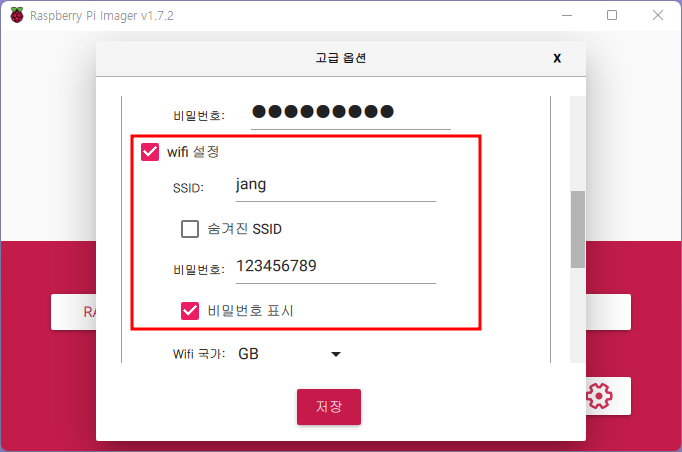
Task: Click the white button behind dialog's right edge
Action: point(608,312)
